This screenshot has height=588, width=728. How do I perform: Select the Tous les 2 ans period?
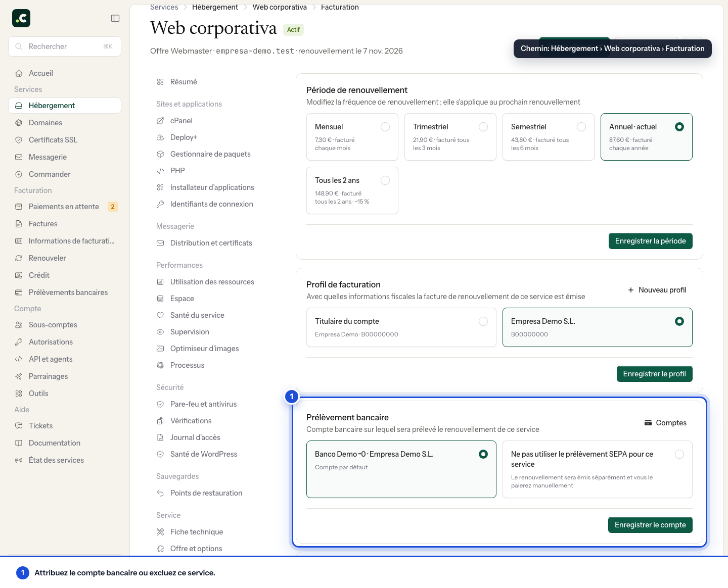click(352, 190)
